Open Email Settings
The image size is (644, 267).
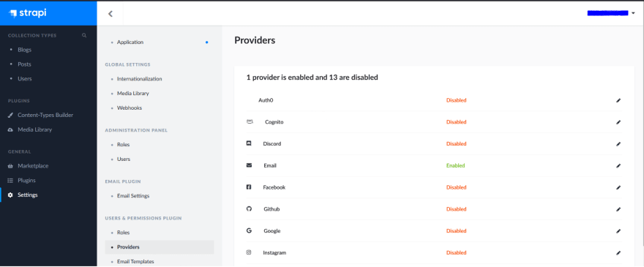coord(133,196)
